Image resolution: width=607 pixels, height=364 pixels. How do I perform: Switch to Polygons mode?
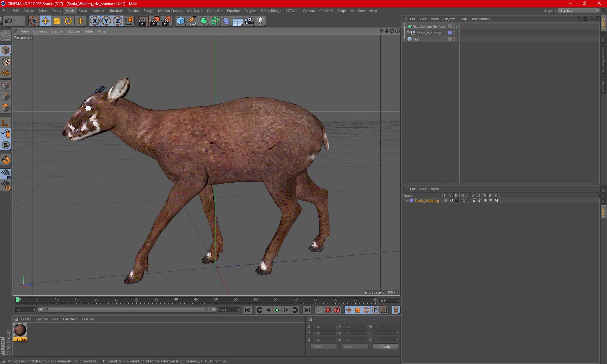[x=6, y=108]
